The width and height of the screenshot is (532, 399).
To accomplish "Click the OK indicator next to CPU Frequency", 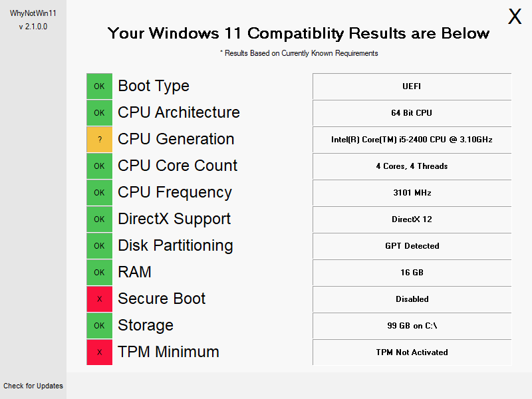I will pos(99,193).
